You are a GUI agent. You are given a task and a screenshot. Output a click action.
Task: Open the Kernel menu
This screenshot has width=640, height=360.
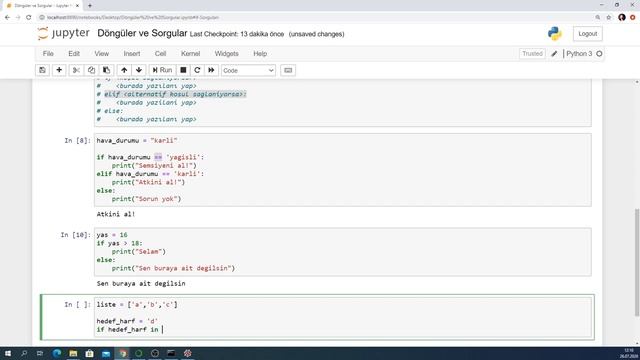point(191,53)
